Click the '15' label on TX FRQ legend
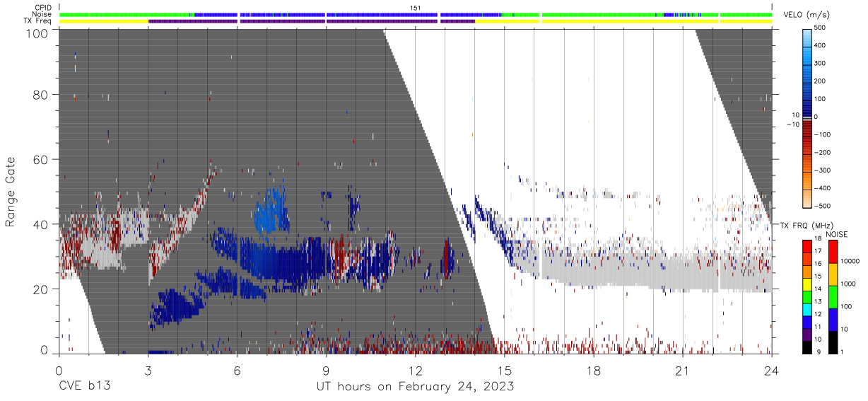Image resolution: width=868 pixels, height=401 pixels. [x=819, y=276]
